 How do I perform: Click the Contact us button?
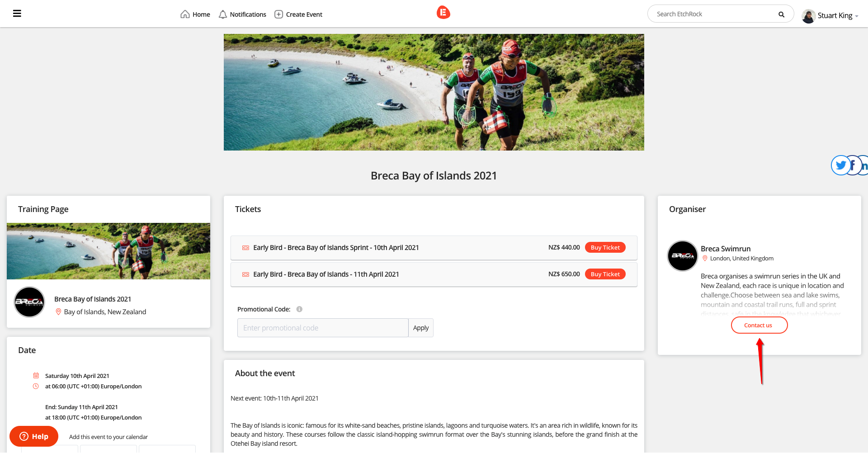pos(759,325)
